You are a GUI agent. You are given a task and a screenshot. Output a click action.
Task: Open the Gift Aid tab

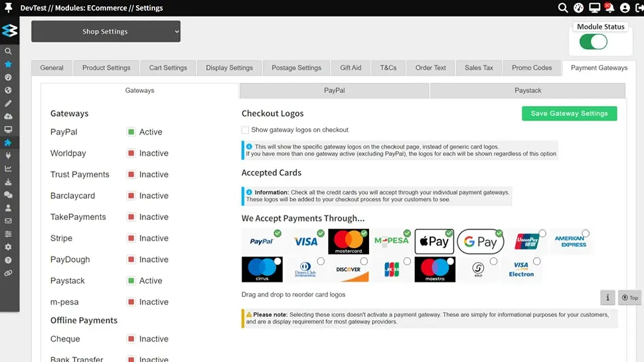point(351,68)
